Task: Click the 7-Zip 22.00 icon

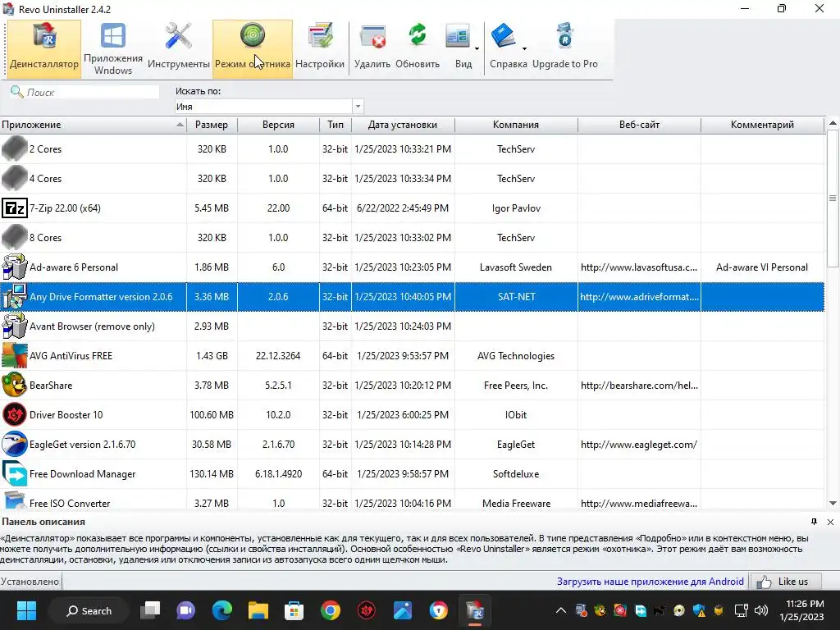Action: click(15, 208)
